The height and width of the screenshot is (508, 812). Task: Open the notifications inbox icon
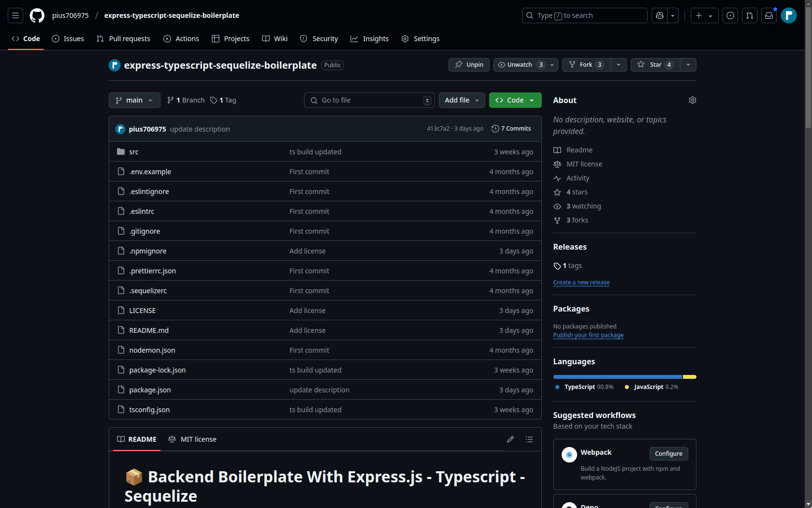pyautogui.click(x=769, y=15)
